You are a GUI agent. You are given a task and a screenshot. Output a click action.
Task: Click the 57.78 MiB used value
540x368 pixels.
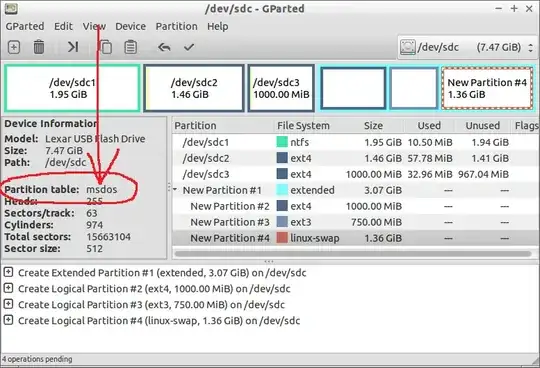tap(430, 158)
